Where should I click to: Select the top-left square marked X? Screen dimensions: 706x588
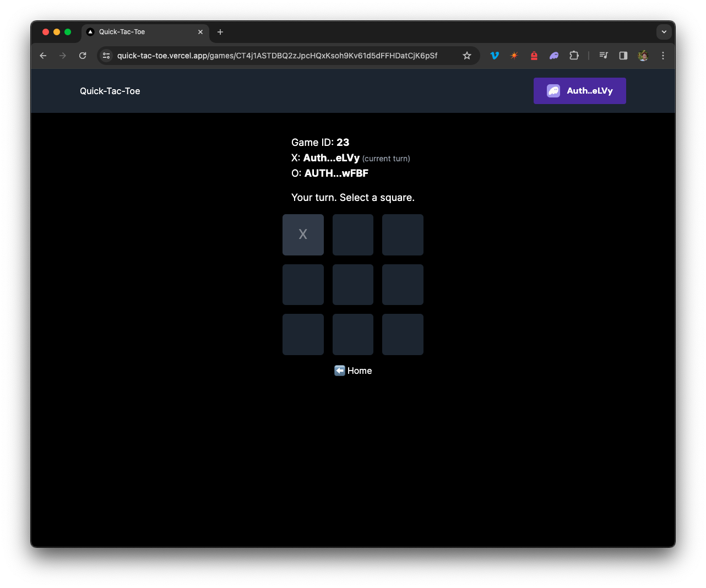[303, 235]
